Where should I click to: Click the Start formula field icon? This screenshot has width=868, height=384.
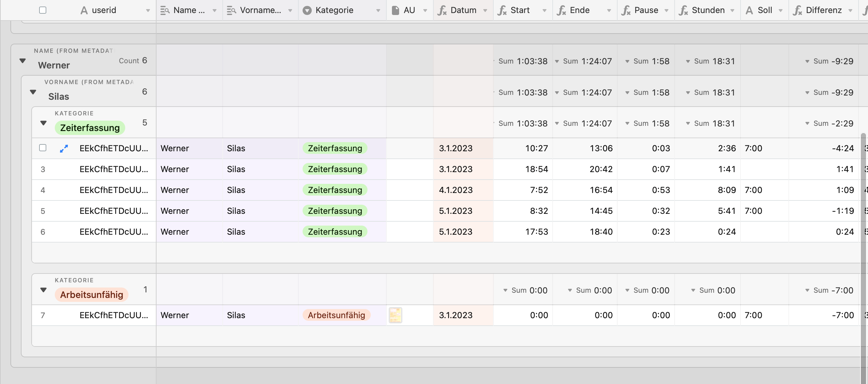point(502,10)
